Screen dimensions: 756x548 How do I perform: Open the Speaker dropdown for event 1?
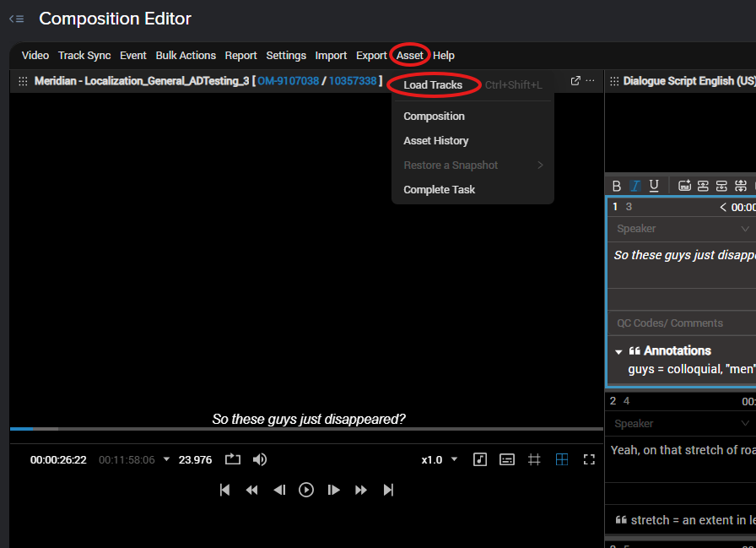click(683, 229)
